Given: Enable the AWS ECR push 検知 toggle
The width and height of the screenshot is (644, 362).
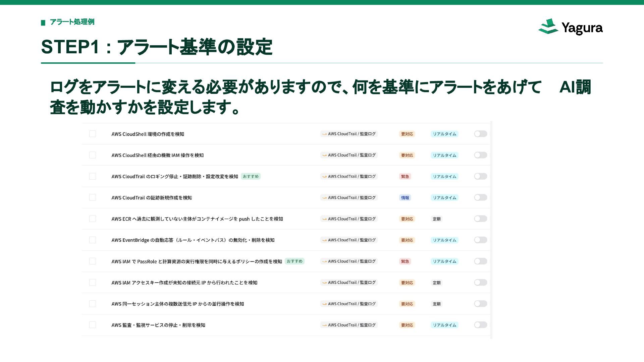Looking at the screenshot, I should [481, 219].
